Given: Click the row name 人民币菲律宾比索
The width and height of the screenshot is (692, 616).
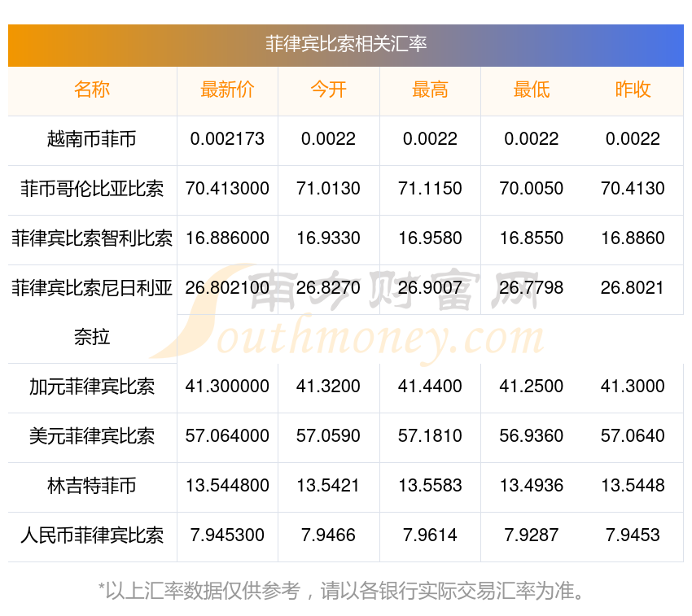Looking at the screenshot, I should (x=92, y=535).
